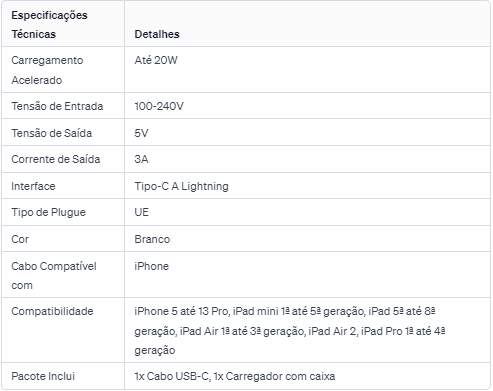
Task: Select the 'Carregamento Acelerado' row label
Action: click(47, 70)
